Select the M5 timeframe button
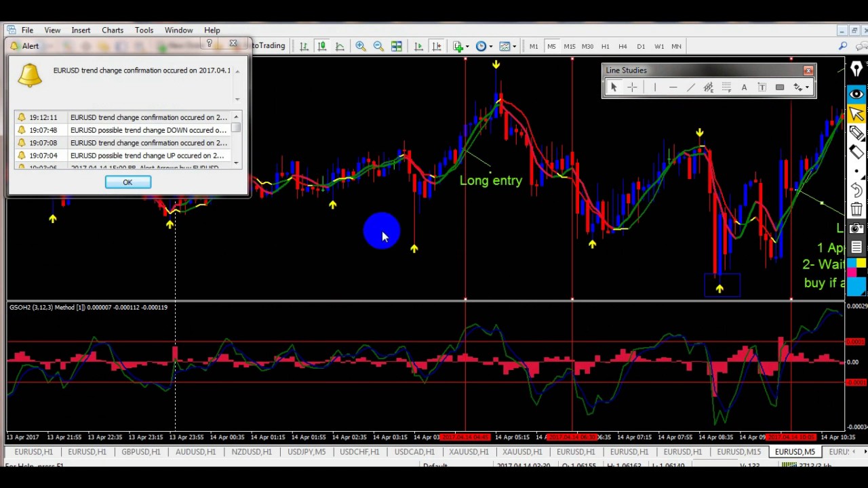868x488 pixels. pyautogui.click(x=551, y=46)
